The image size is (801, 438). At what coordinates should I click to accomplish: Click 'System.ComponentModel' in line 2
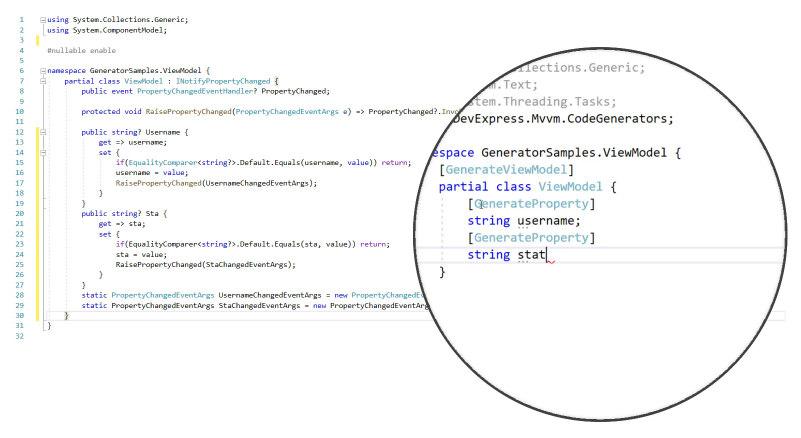(x=119, y=30)
